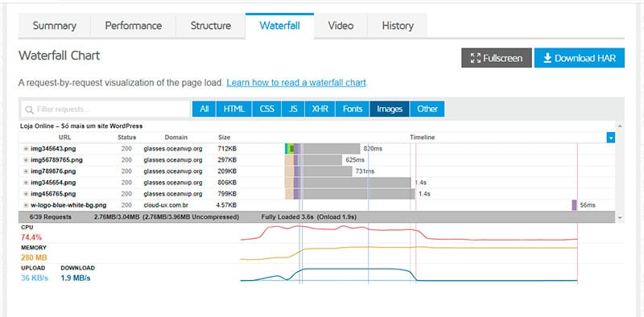Open the Video tab
Viewport: 644px width, 317px height.
point(341,26)
